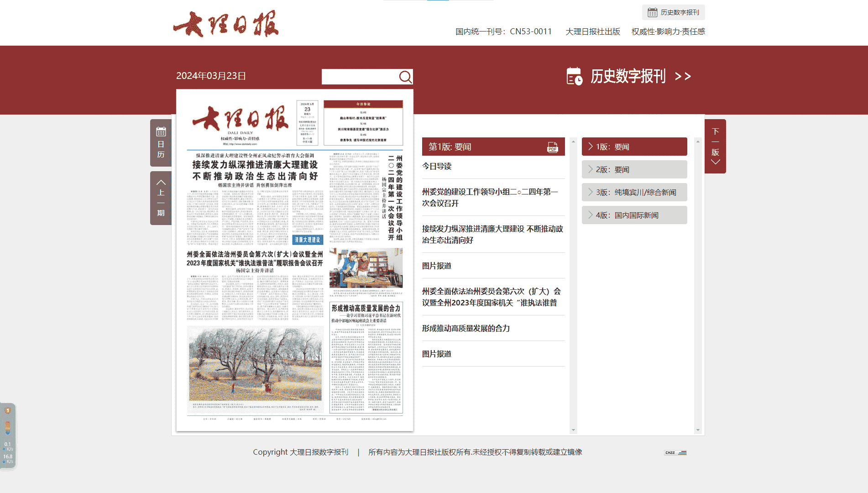Select the 1版: 要闻 page tab
868x493 pixels.
tap(634, 147)
